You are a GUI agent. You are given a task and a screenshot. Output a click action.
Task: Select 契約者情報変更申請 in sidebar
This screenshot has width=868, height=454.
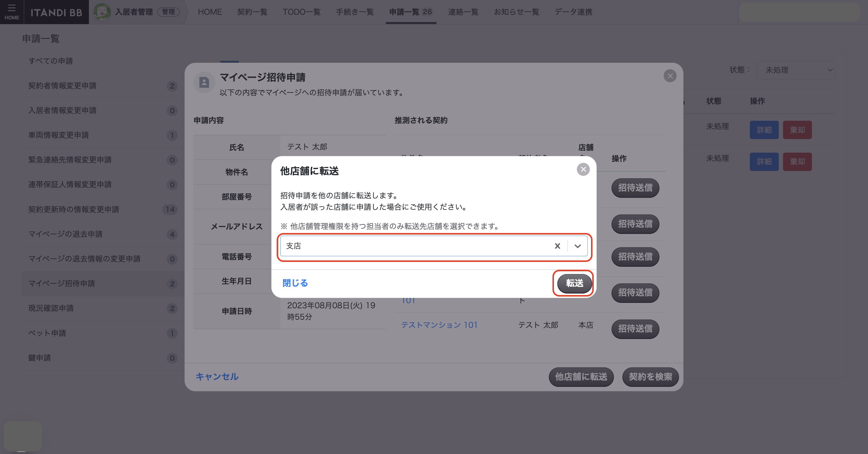(x=103, y=86)
